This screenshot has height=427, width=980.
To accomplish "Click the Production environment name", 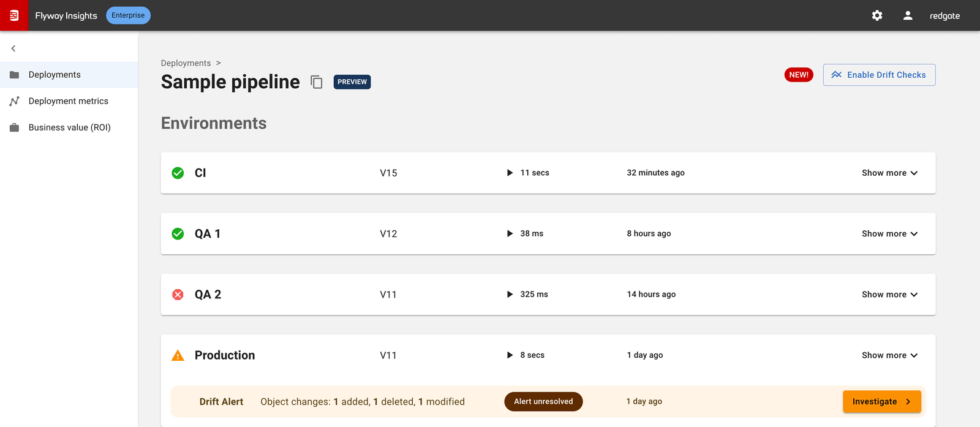I will point(225,355).
